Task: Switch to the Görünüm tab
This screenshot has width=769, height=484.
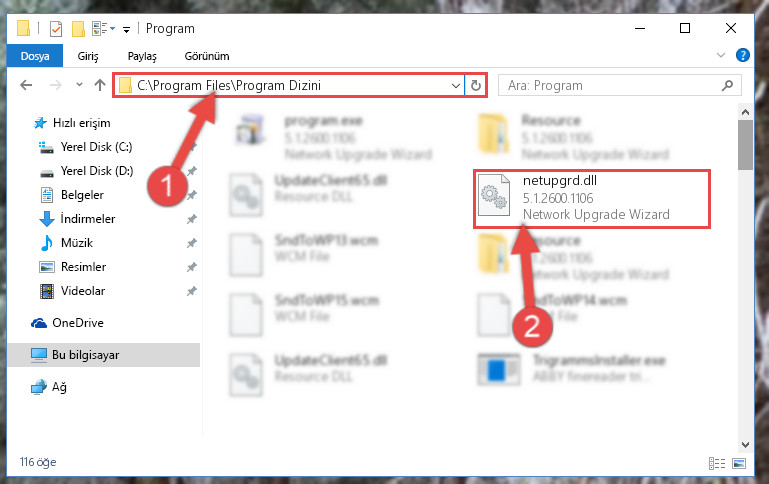Action: (207, 56)
